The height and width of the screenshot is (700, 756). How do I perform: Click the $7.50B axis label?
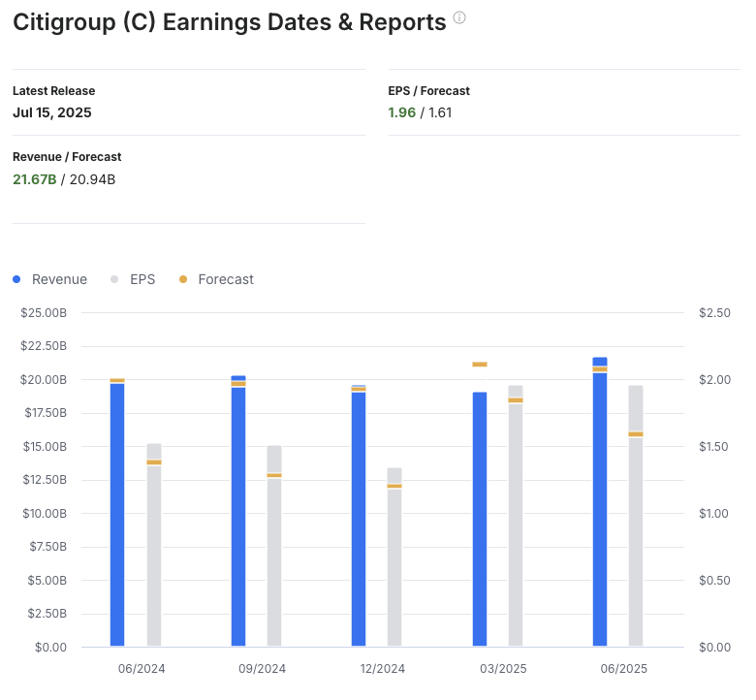[x=48, y=547]
